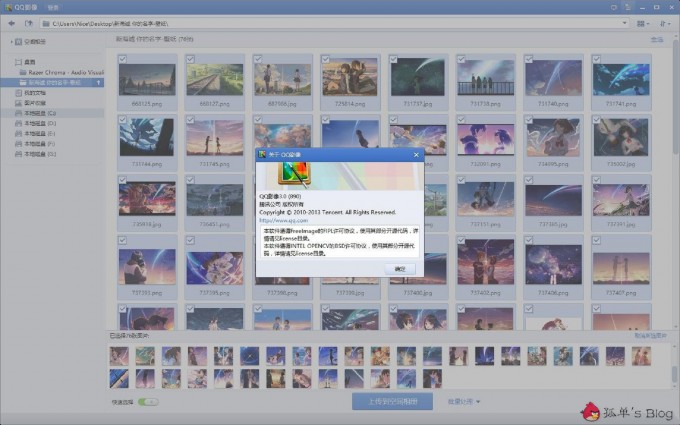Uncheck the 660127.png checkbox
The height and width of the screenshot is (425, 680).
(x=190, y=59)
